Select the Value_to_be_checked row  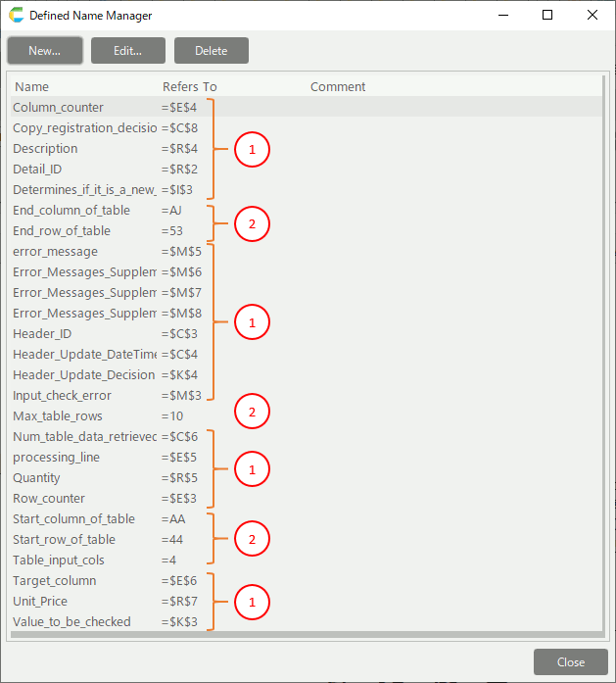71,622
